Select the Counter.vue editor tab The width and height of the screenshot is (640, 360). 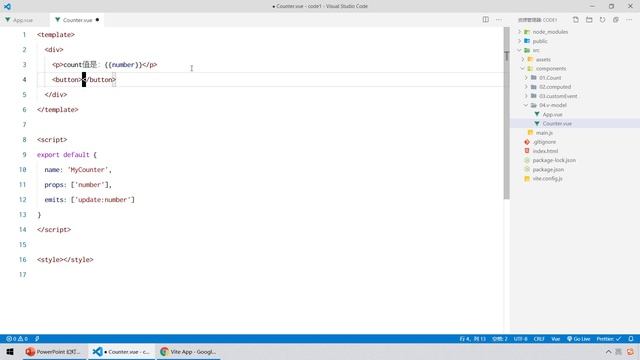77,20
